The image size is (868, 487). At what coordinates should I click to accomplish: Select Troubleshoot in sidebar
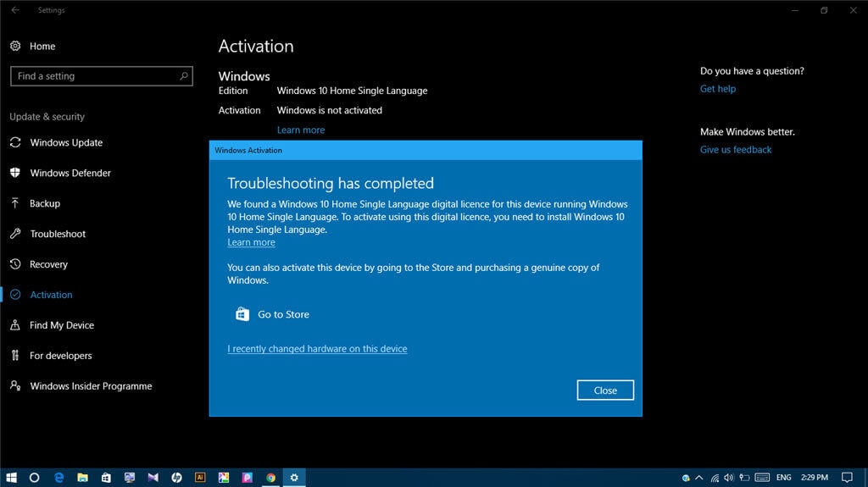coord(58,234)
